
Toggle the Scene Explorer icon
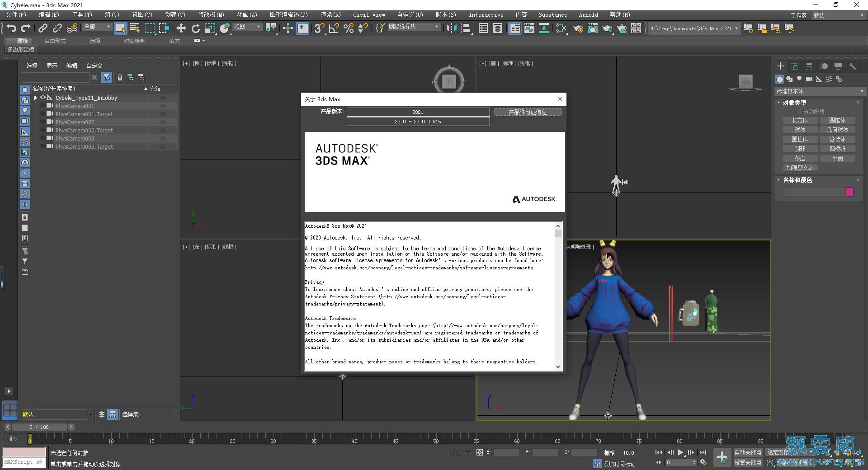pos(483,28)
